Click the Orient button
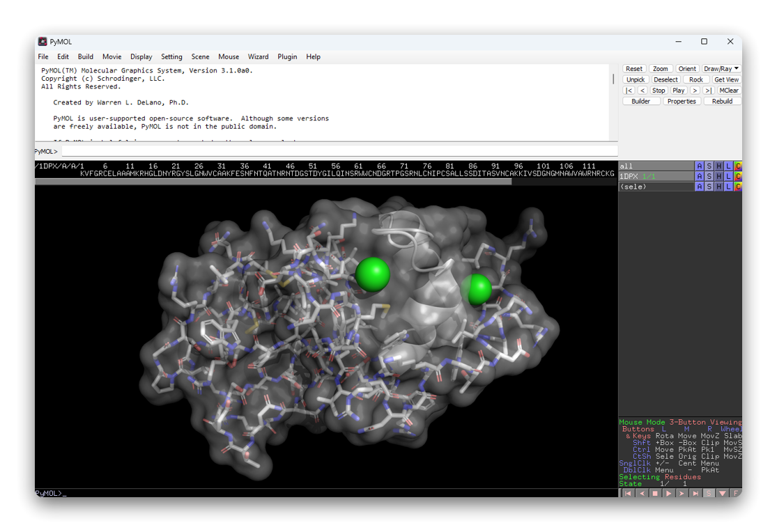The image size is (777, 532). coord(687,69)
